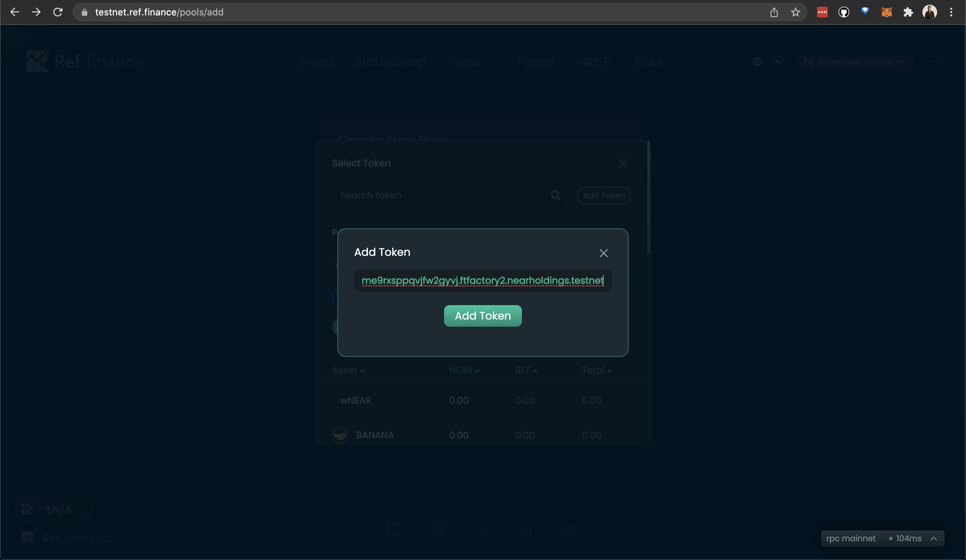Close the Add Token dialog

(x=603, y=253)
